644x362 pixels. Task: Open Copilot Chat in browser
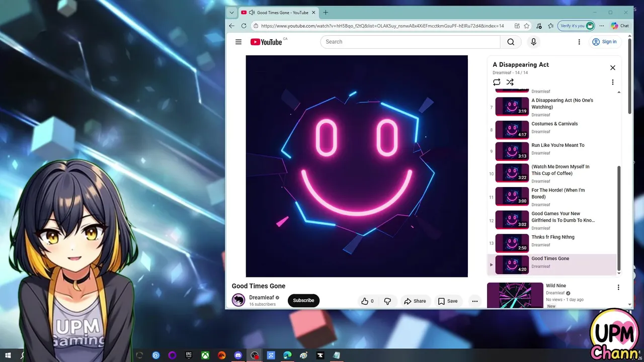point(620,26)
